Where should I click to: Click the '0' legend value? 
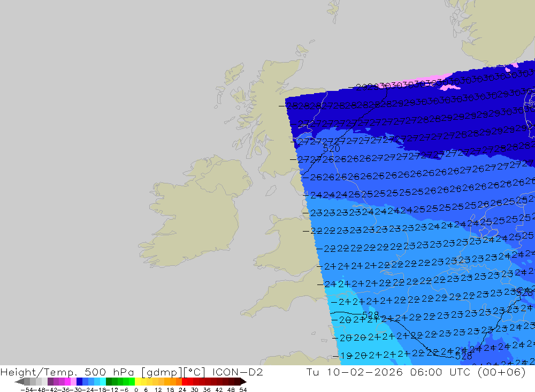(x=136, y=390)
